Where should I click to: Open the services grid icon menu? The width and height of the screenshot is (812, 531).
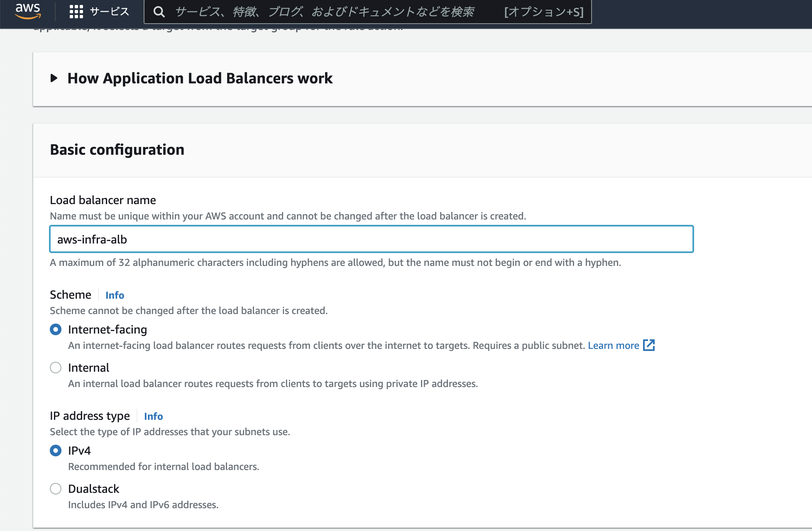pos(76,12)
